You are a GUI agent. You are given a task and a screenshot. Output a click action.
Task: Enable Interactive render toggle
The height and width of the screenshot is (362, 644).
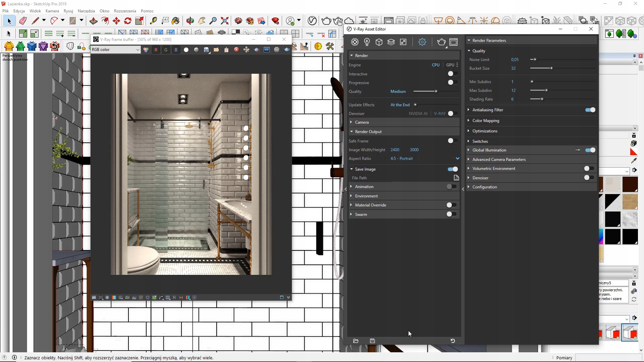point(452,74)
